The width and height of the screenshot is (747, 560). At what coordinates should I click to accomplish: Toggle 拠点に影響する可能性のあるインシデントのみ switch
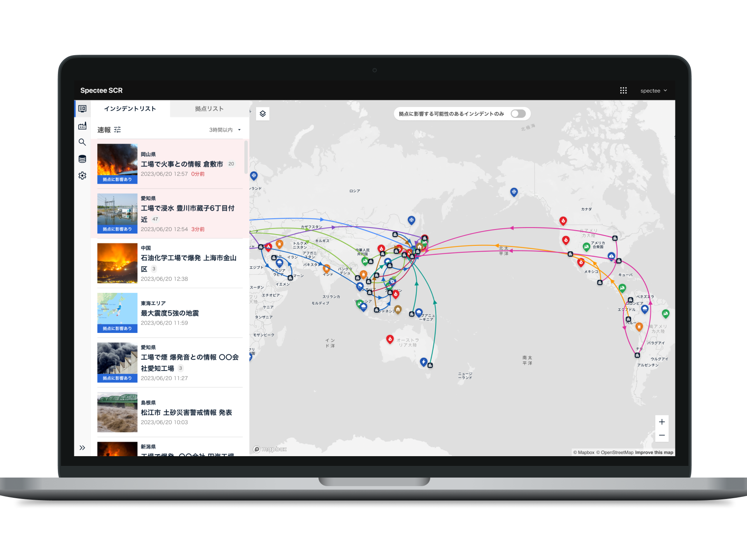coord(518,114)
